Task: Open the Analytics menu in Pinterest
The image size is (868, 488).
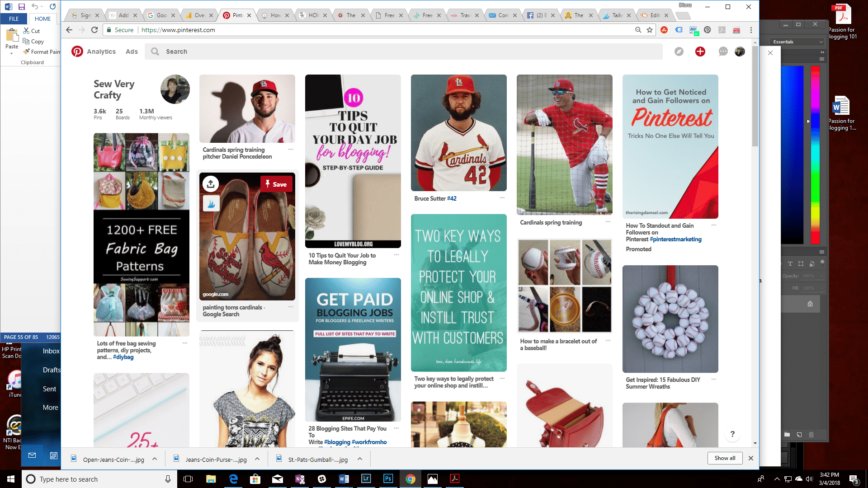Action: (x=101, y=52)
